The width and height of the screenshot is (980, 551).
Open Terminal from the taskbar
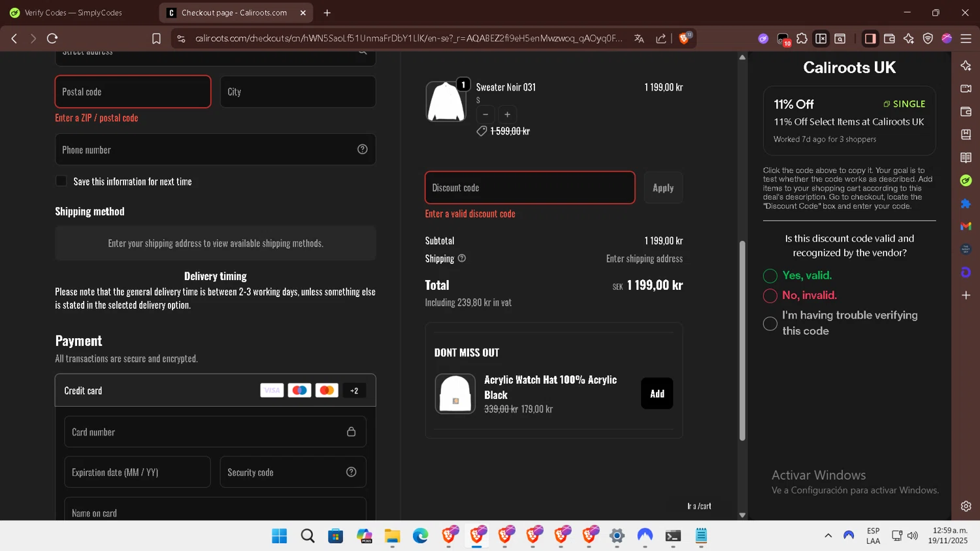tap(673, 536)
